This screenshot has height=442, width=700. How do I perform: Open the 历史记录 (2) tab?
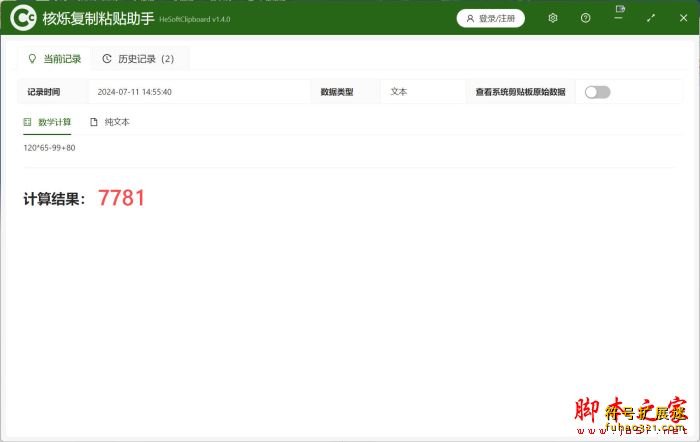[x=138, y=59]
